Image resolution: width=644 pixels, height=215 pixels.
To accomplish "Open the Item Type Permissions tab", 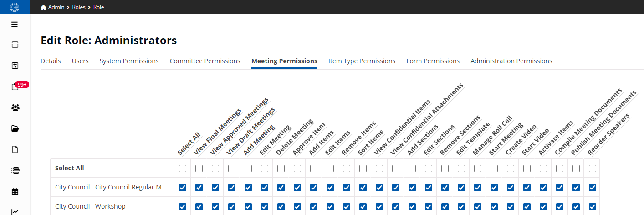I will click(x=362, y=61).
